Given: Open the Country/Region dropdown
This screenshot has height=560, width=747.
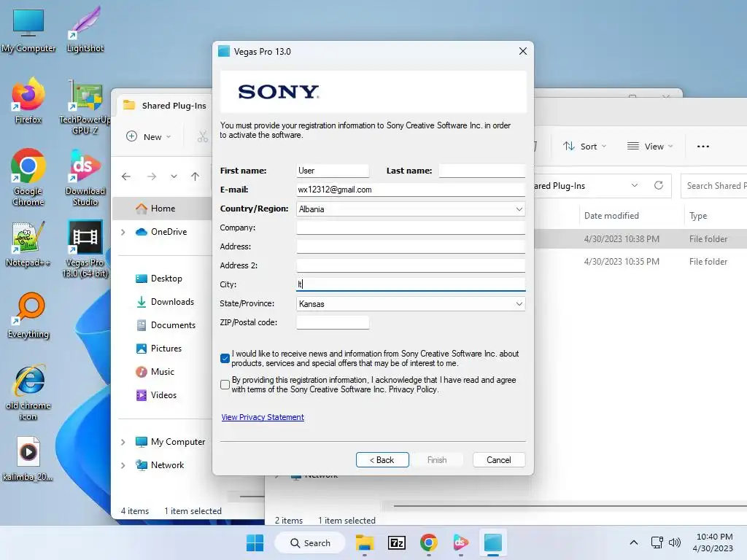Looking at the screenshot, I should pos(411,209).
